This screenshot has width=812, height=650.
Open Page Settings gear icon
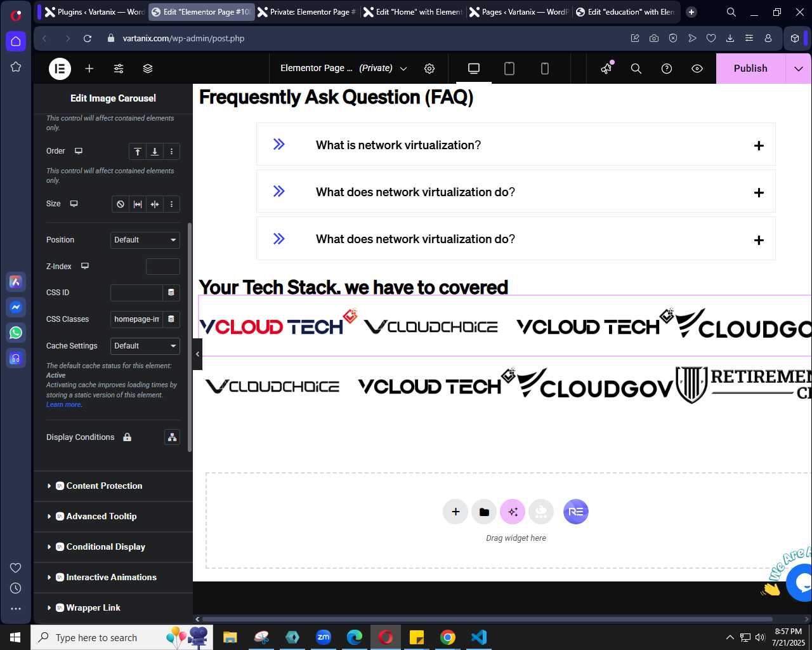coord(429,69)
